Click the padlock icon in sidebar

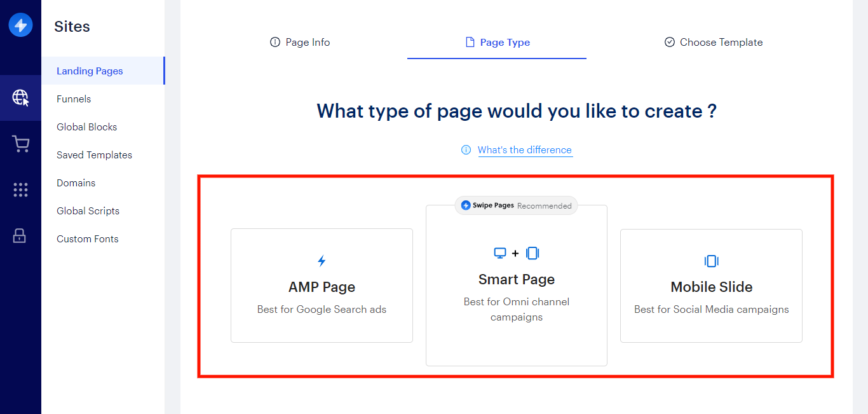point(20,236)
